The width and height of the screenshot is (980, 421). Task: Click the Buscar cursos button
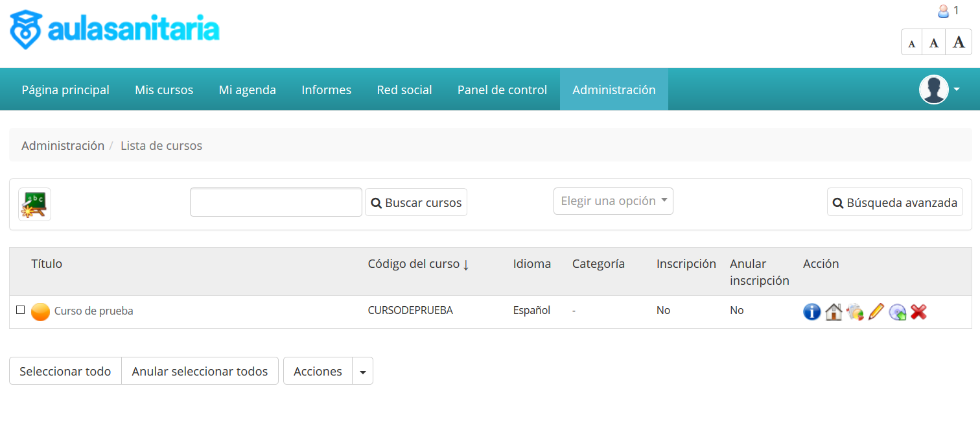click(x=416, y=202)
